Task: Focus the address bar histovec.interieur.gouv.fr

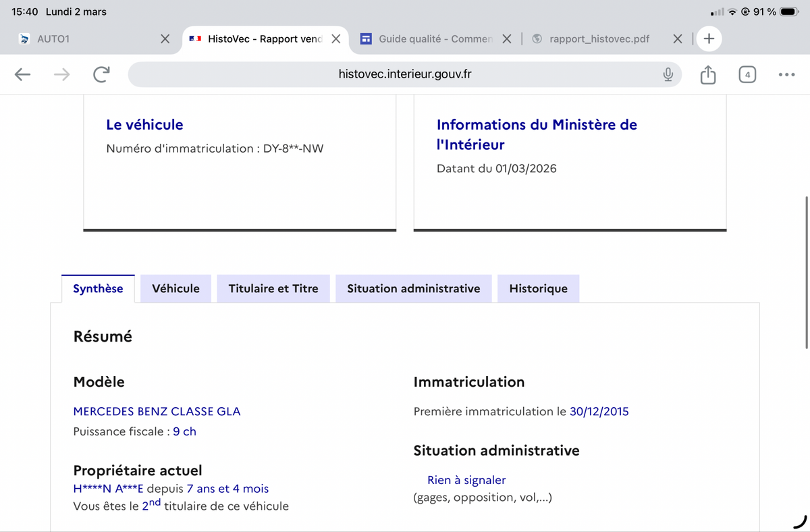Action: pyautogui.click(x=405, y=74)
